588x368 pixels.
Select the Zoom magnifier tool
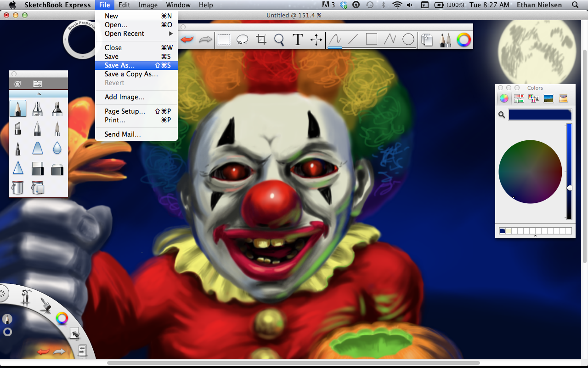point(279,40)
